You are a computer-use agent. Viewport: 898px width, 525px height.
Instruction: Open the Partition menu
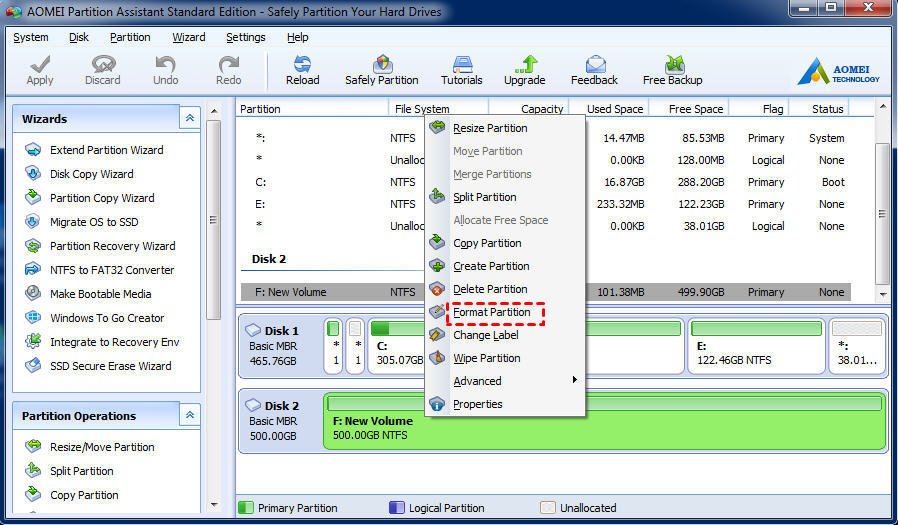pos(130,37)
